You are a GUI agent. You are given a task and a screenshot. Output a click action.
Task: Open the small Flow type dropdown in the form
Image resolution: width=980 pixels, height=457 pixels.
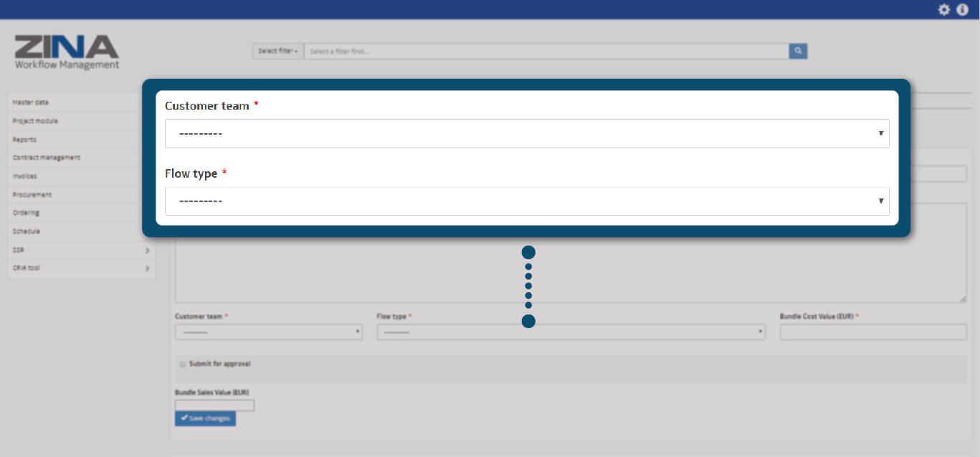[x=571, y=332]
